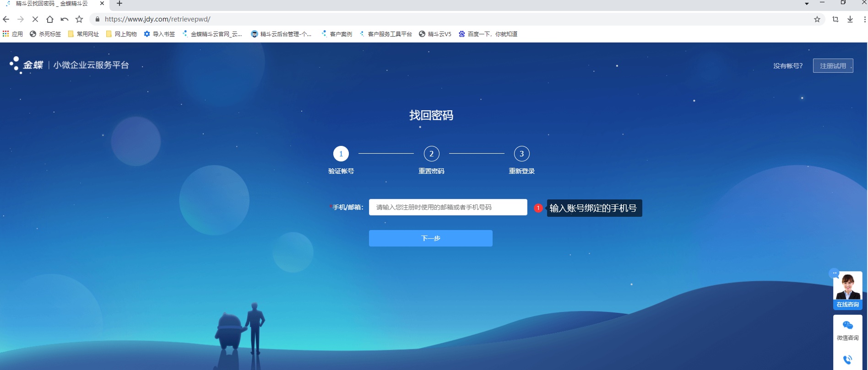Image resolution: width=868 pixels, height=370 pixels.
Task: Restore the browser window size
Action: [843, 3]
